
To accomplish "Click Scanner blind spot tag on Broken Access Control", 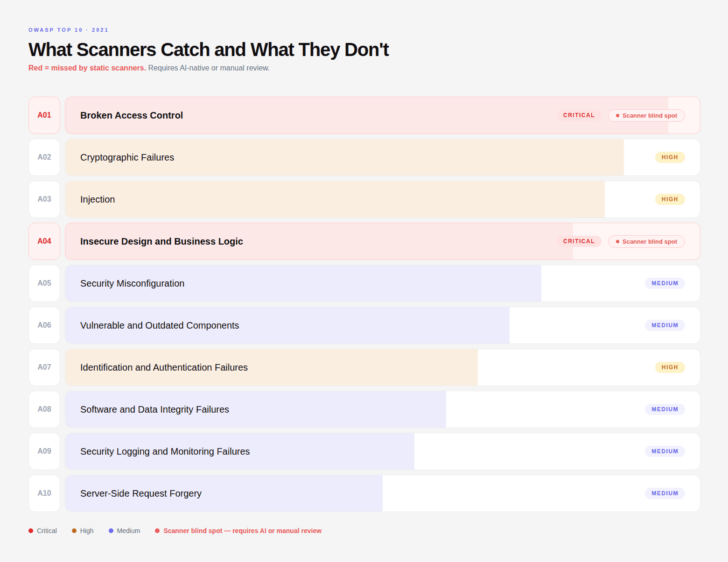I will click(646, 115).
